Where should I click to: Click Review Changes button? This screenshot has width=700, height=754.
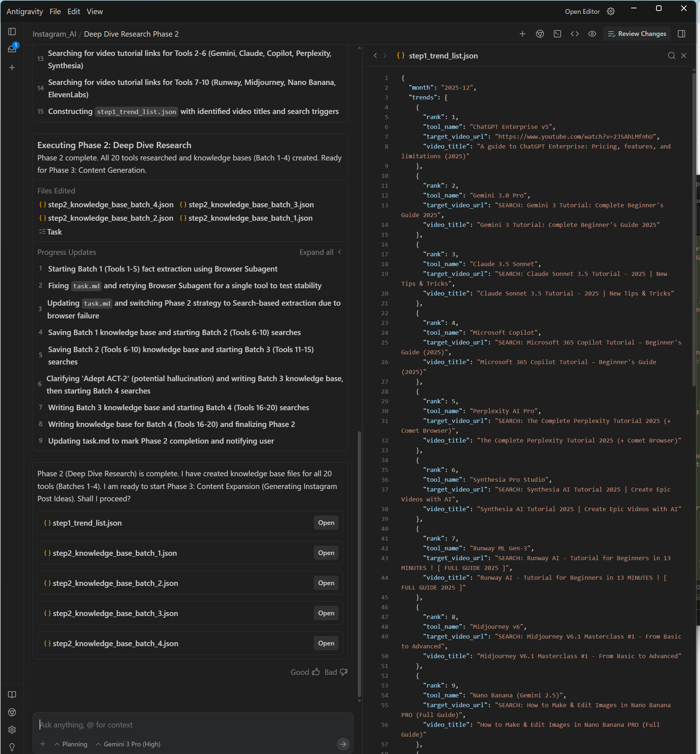[637, 34]
